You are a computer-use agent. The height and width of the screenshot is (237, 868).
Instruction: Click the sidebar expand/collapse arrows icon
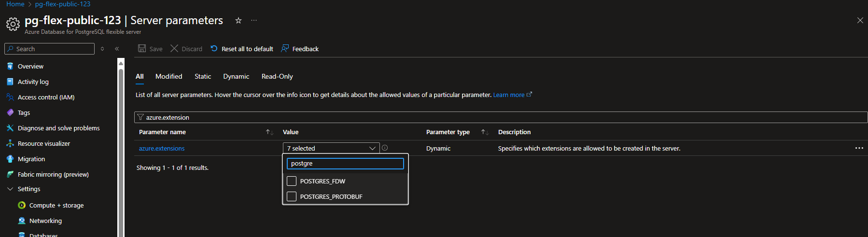[102, 49]
